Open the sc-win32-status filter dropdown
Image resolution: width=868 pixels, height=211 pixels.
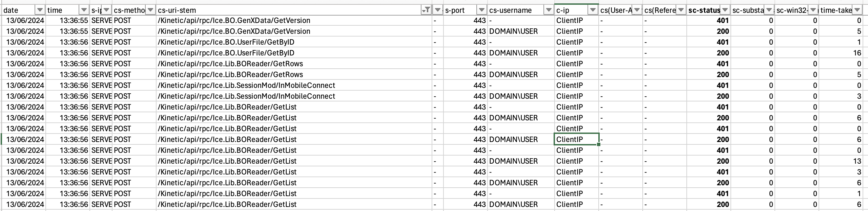(x=813, y=10)
